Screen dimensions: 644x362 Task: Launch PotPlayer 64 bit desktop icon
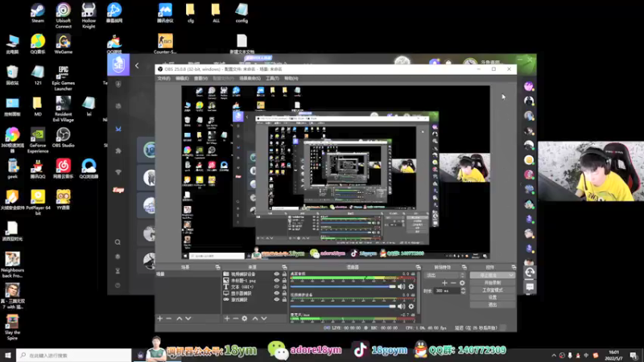click(x=38, y=203)
